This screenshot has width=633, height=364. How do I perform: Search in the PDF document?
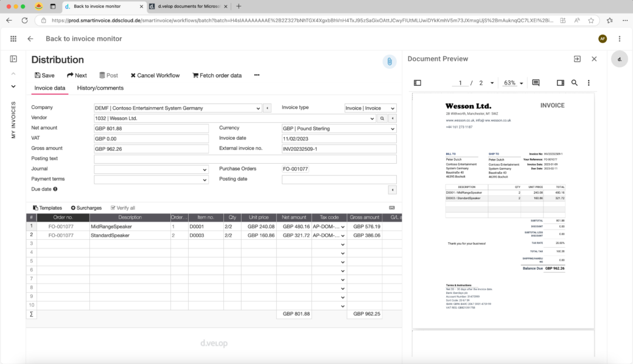574,83
